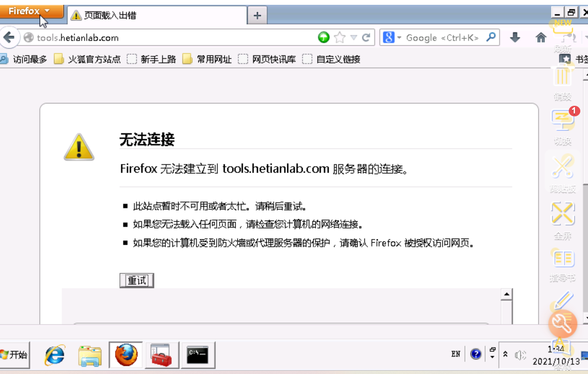Open the Windows 开始 start button

[14, 355]
